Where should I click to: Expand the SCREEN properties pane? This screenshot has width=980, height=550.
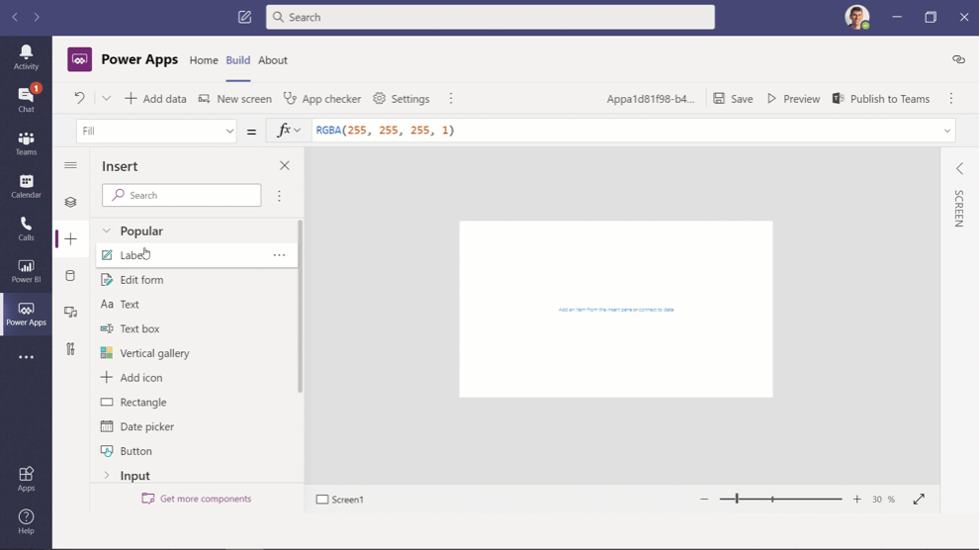(x=958, y=169)
